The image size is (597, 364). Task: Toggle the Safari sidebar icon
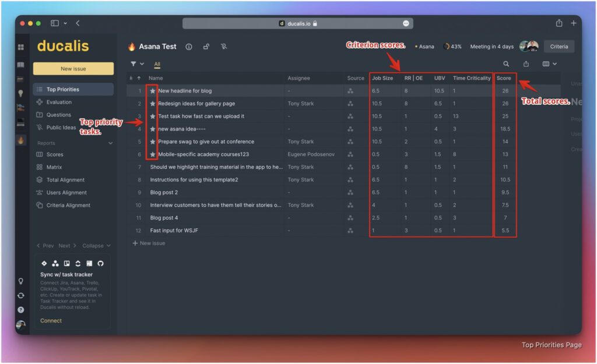(x=55, y=23)
